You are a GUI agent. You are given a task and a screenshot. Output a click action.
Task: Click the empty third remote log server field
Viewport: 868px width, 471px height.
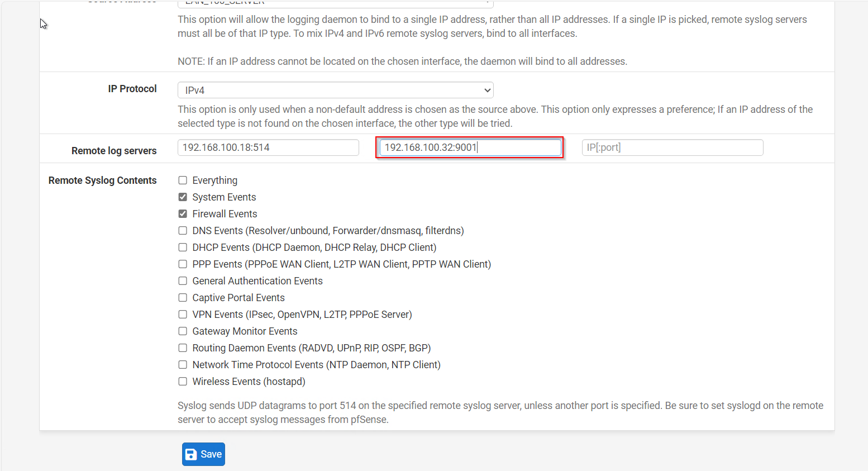pos(673,148)
